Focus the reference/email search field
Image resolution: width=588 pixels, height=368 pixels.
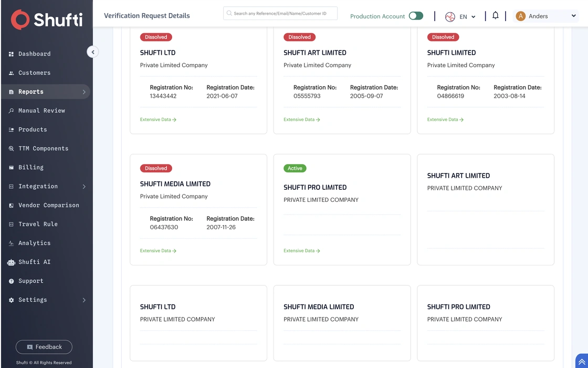coord(280,13)
